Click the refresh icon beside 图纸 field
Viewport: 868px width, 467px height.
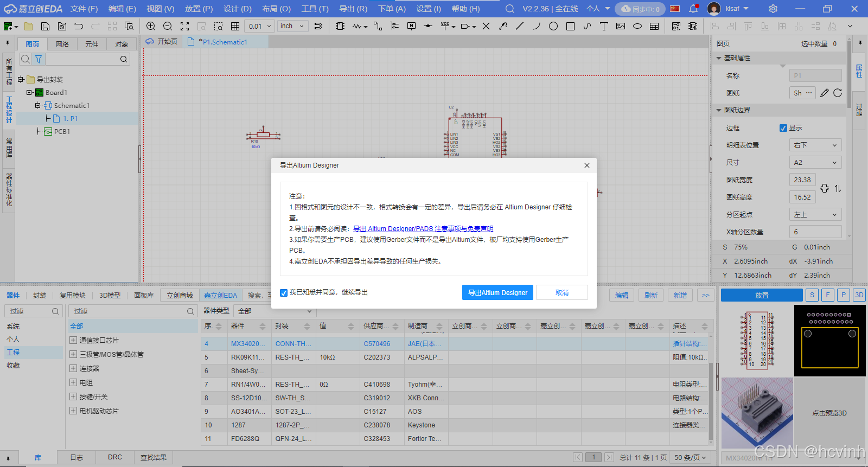coord(838,93)
